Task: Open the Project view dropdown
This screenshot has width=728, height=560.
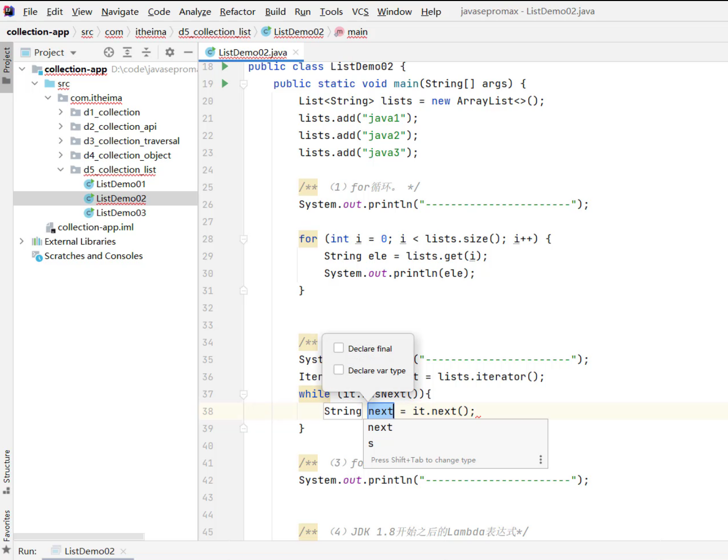Action: pos(73,53)
